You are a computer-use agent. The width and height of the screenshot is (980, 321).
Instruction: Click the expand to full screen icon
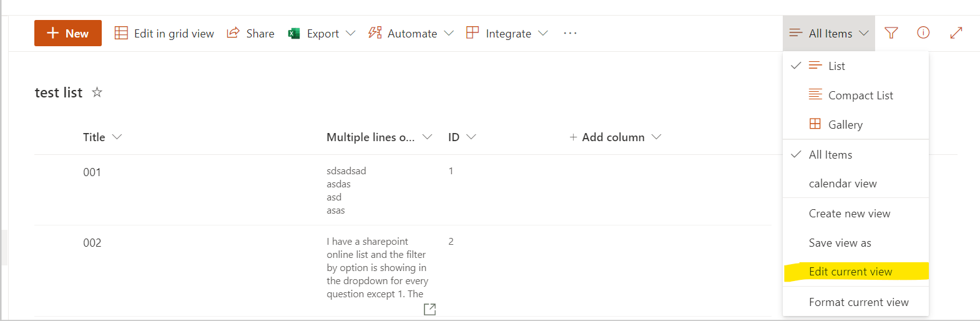coord(956,33)
